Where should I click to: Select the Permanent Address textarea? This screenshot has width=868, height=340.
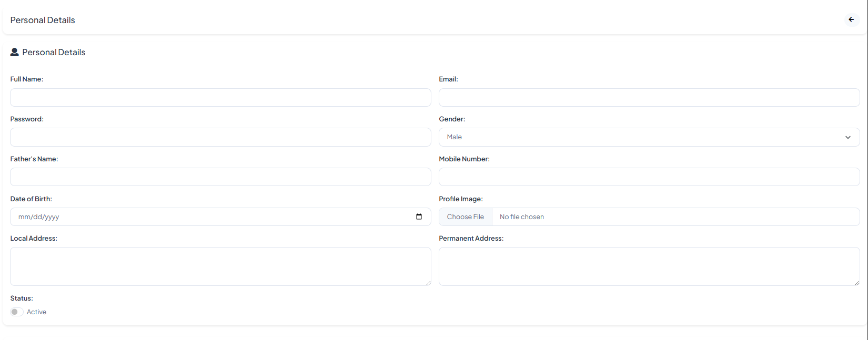(649, 265)
